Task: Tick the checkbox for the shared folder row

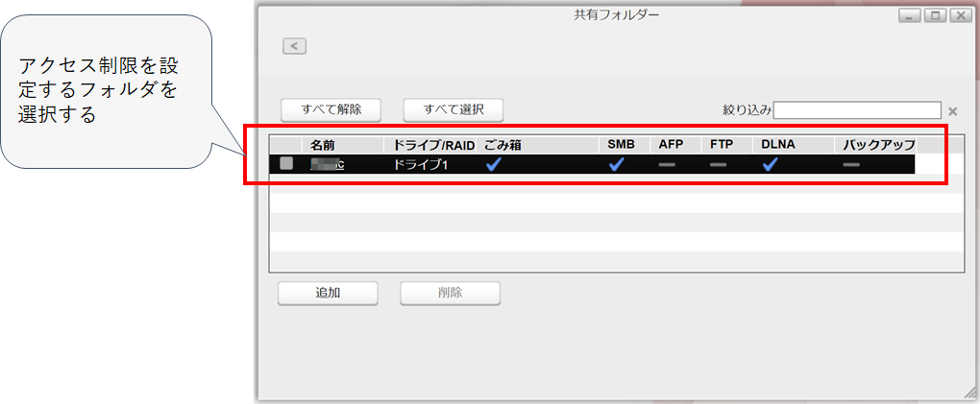Action: [286, 164]
